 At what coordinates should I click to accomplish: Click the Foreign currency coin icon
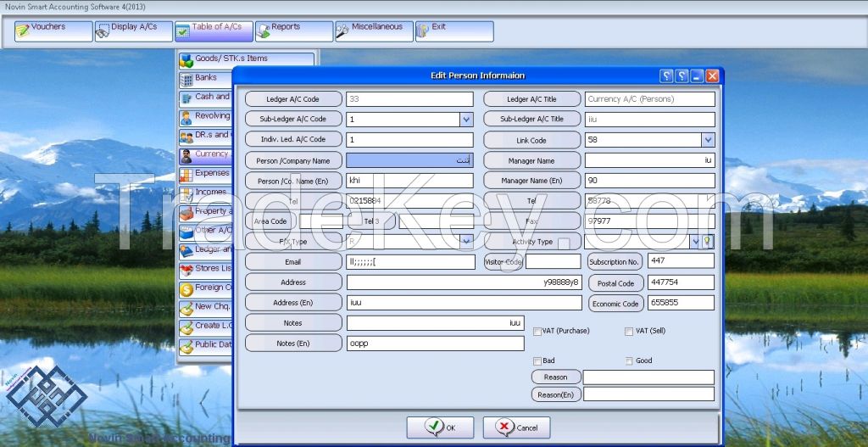point(186,288)
